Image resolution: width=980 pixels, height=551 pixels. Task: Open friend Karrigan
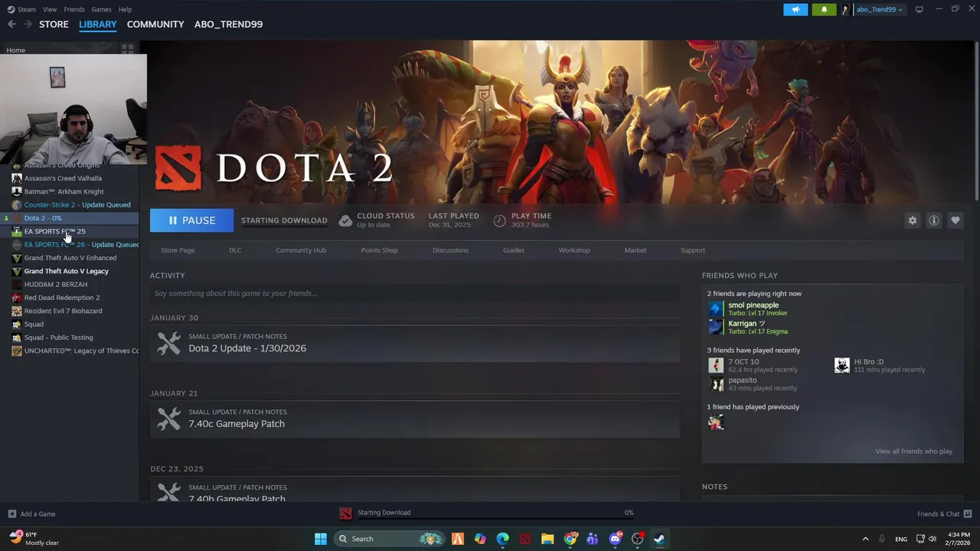[746, 324]
